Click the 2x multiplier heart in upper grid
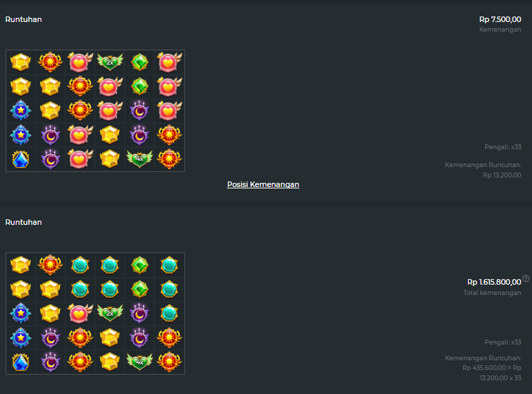This screenshot has width=532, height=394. coord(110,62)
